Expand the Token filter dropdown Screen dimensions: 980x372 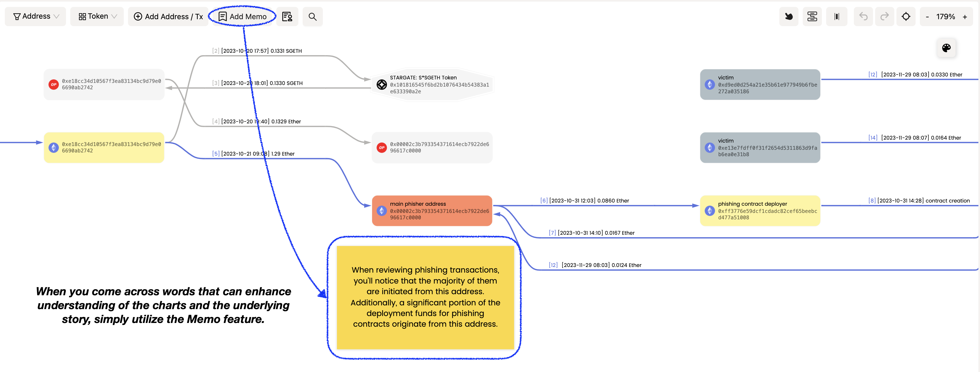pos(97,16)
